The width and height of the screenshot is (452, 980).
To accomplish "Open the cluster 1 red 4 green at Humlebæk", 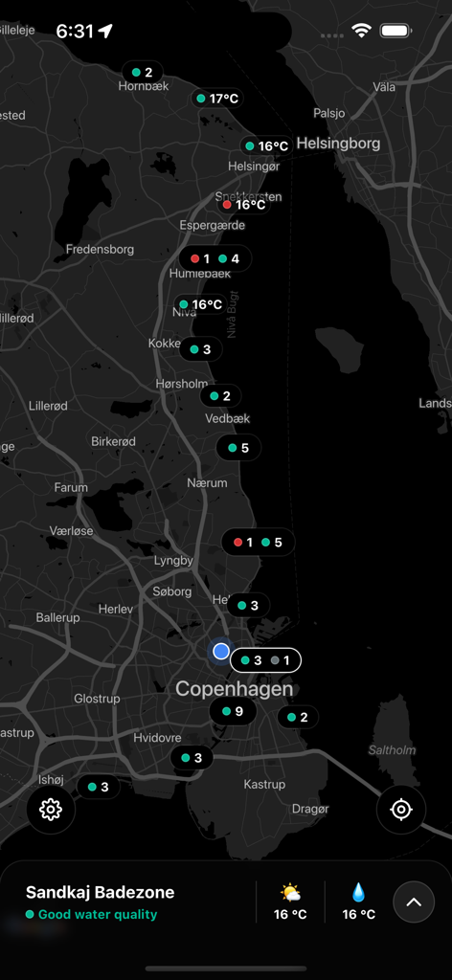I will point(215,258).
